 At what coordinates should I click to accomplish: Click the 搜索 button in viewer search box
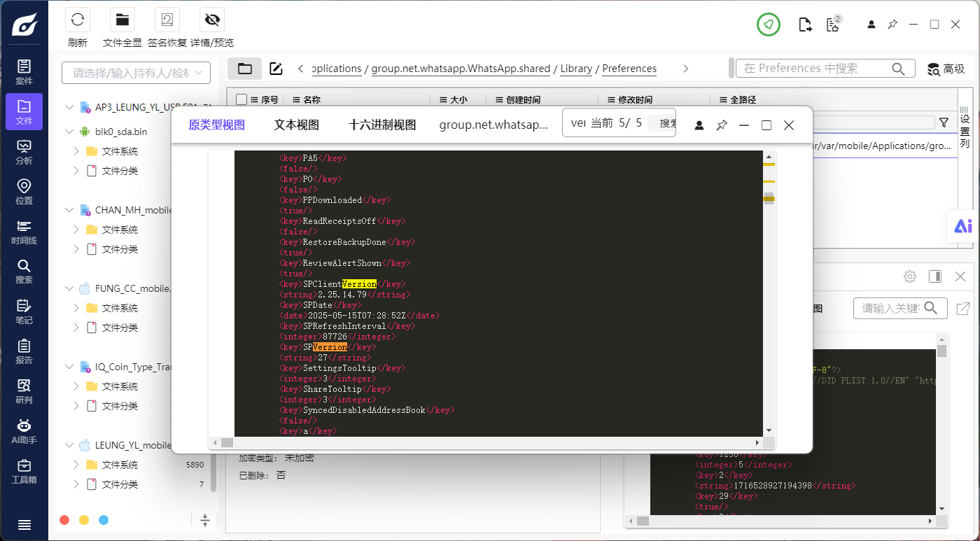(x=662, y=123)
